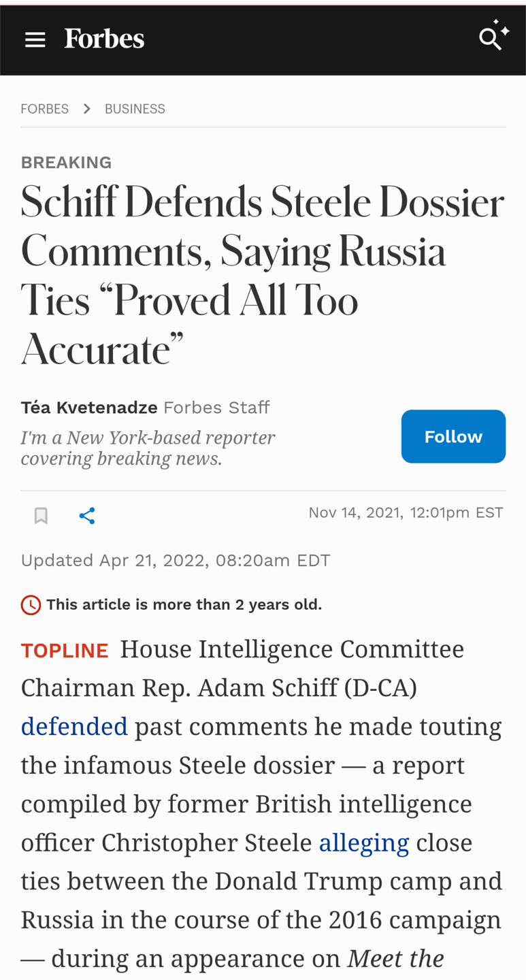The width and height of the screenshot is (526, 980).
Task: Go to the FORBES breadcrumb
Action: (x=44, y=109)
